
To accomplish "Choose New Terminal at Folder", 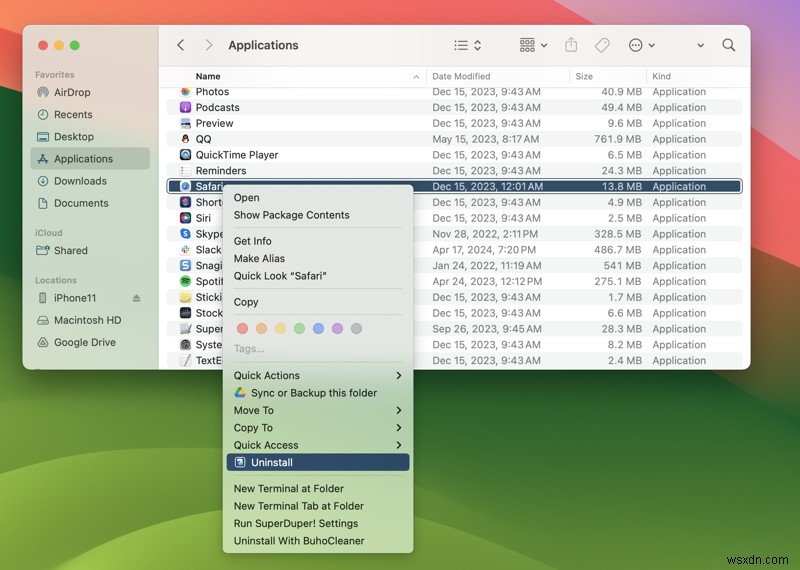I will 318,489.
